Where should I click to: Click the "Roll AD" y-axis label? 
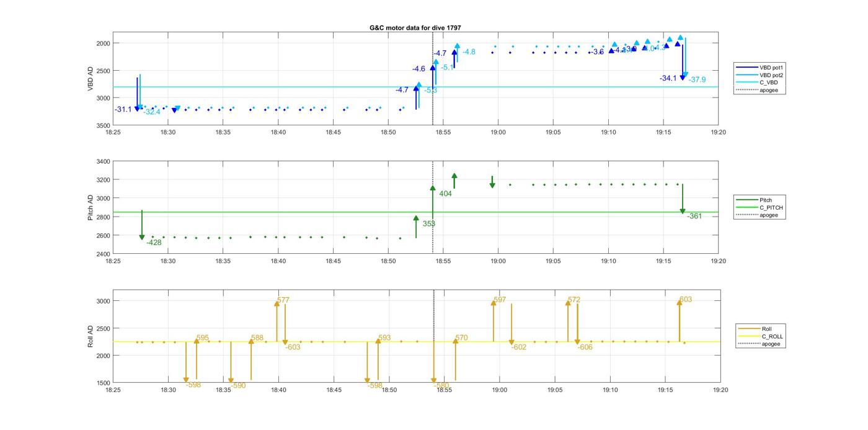91,336
